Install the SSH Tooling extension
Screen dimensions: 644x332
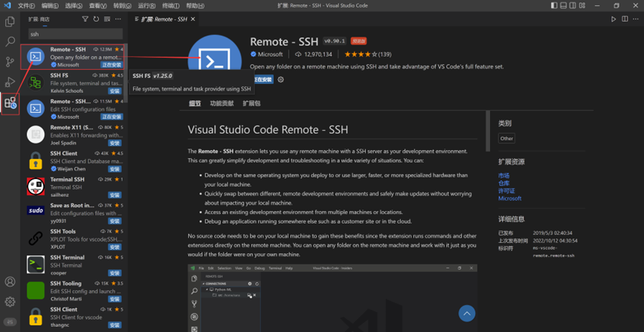pos(115,299)
